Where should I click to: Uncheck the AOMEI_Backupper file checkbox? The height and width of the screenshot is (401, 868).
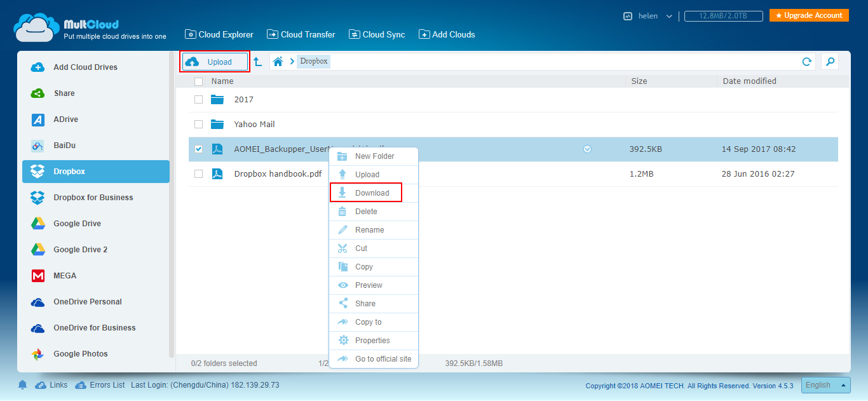click(x=198, y=149)
